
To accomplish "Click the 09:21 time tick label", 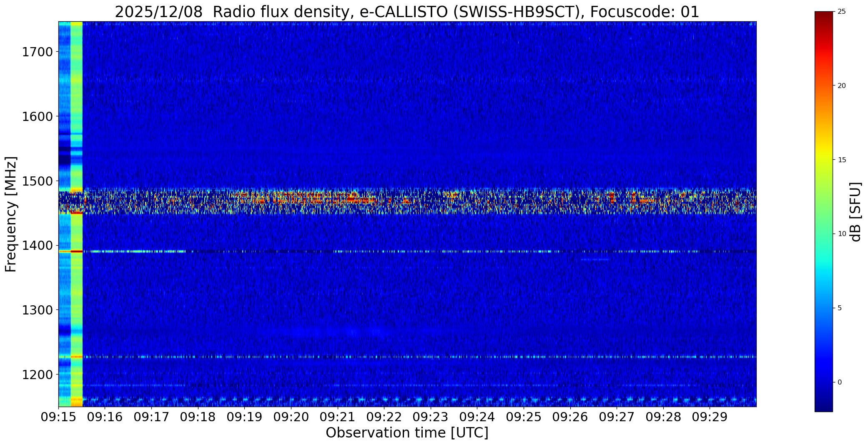I will tap(338, 417).
